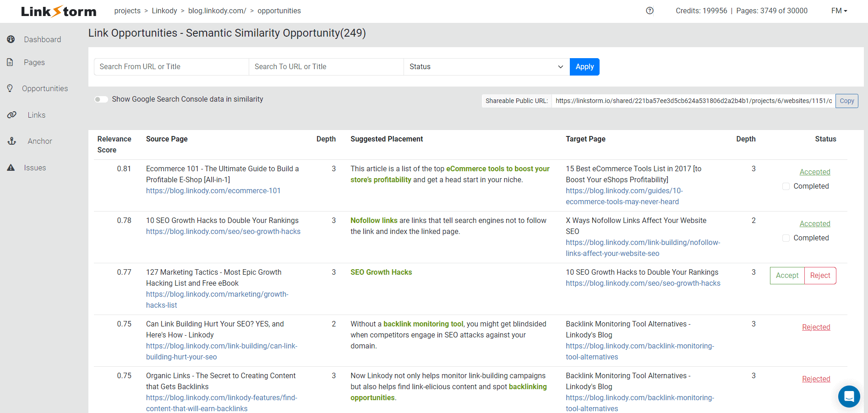Open the Status dropdown

tap(486, 66)
